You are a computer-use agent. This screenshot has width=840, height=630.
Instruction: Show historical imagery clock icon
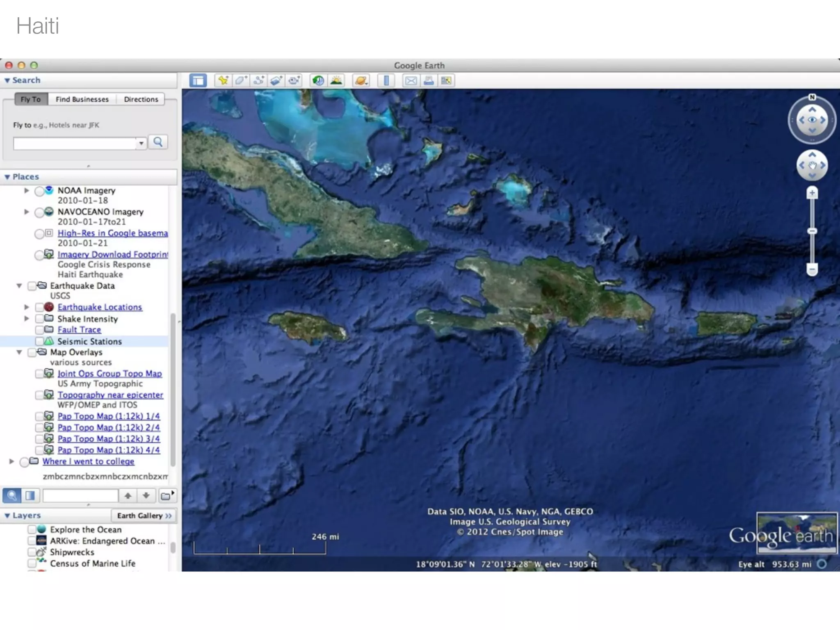(318, 80)
